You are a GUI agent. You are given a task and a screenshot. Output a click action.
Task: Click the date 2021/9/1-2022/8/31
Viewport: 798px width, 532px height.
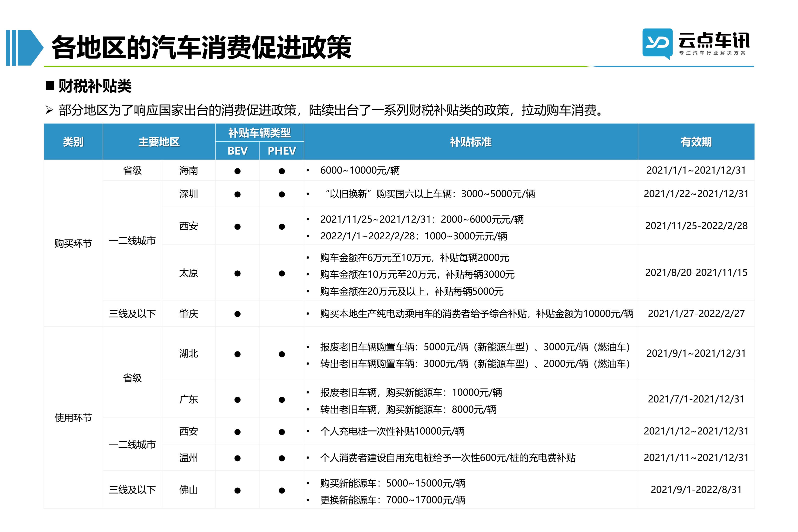(x=696, y=489)
